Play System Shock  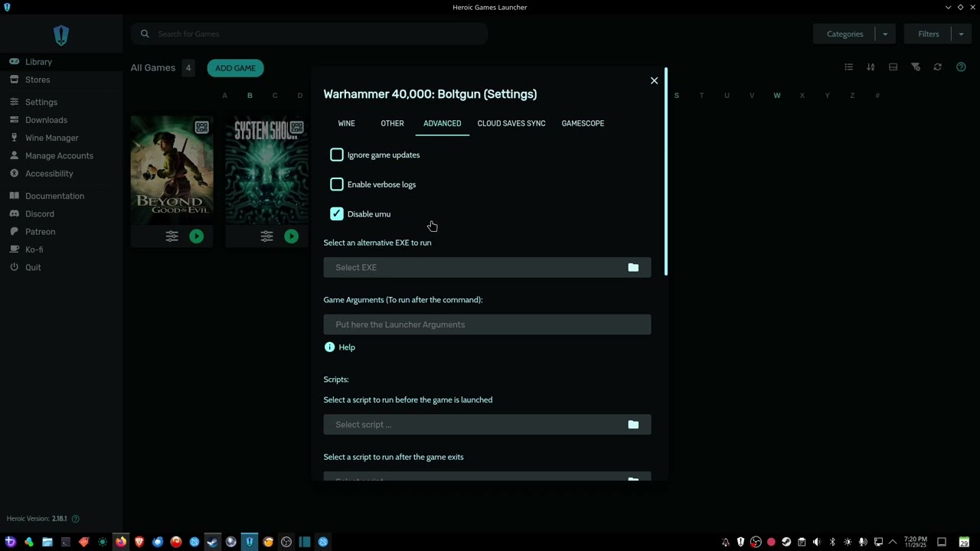pyautogui.click(x=292, y=236)
